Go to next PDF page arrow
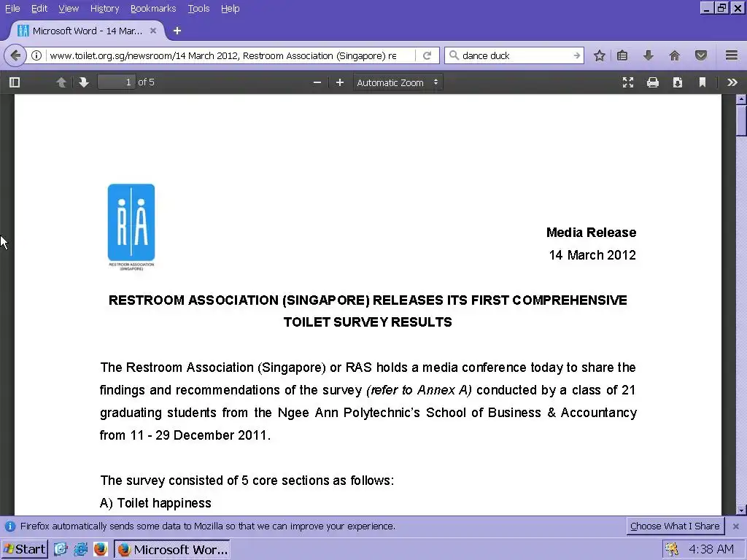This screenshot has height=560, width=747. pos(84,82)
